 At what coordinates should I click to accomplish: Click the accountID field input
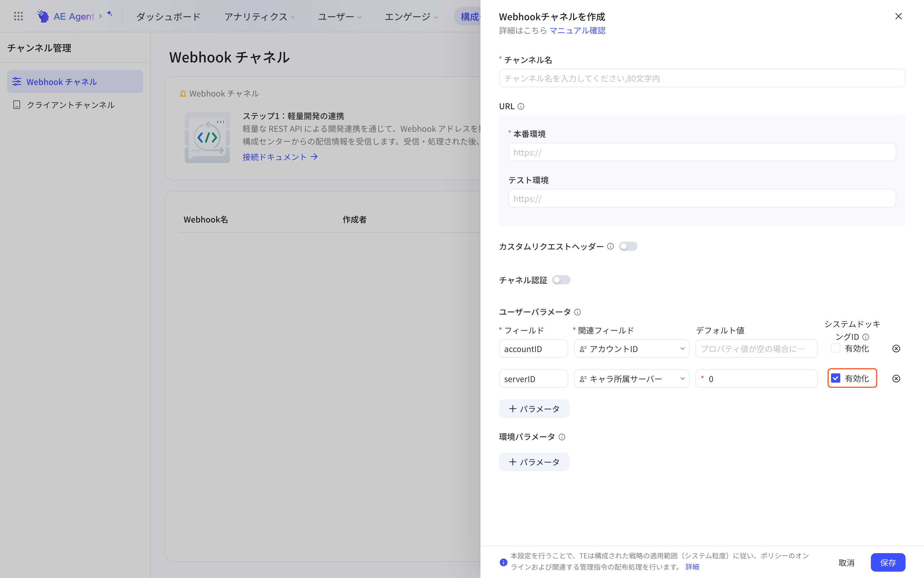(x=533, y=349)
